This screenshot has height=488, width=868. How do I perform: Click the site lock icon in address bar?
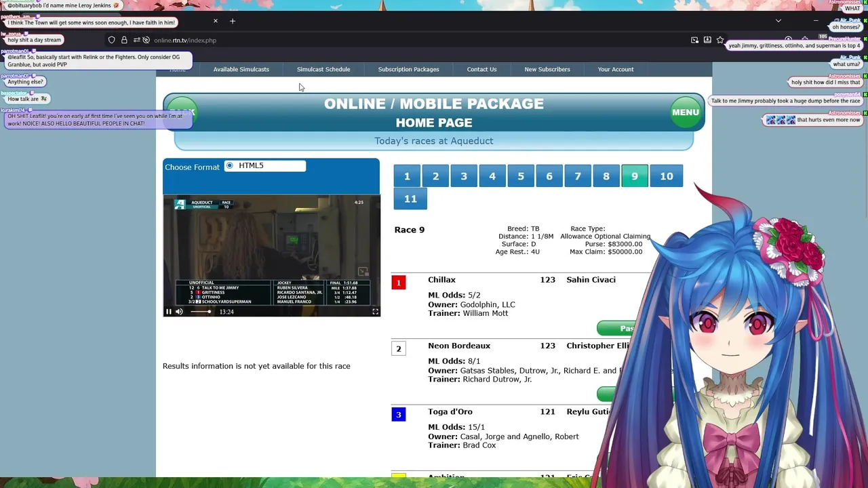pyautogui.click(x=124, y=40)
